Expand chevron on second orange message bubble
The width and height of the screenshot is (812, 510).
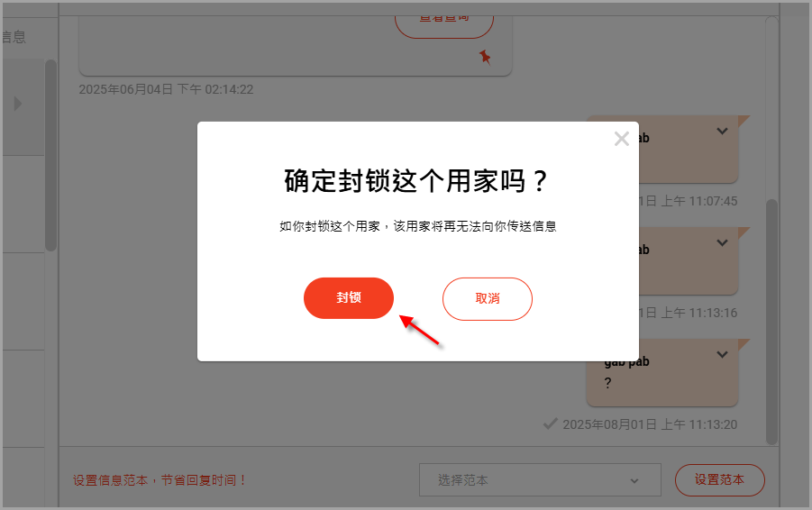(x=722, y=242)
